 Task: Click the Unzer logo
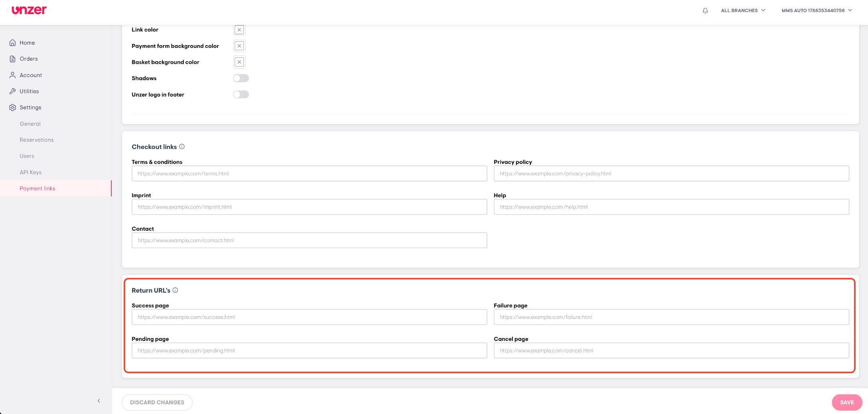[x=29, y=10]
